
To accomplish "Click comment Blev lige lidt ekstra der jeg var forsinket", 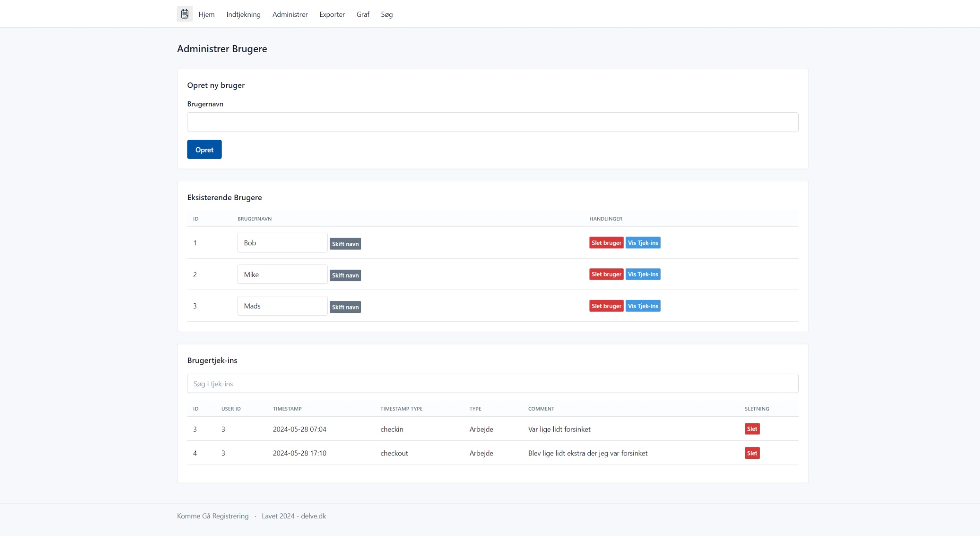I will [x=587, y=453].
